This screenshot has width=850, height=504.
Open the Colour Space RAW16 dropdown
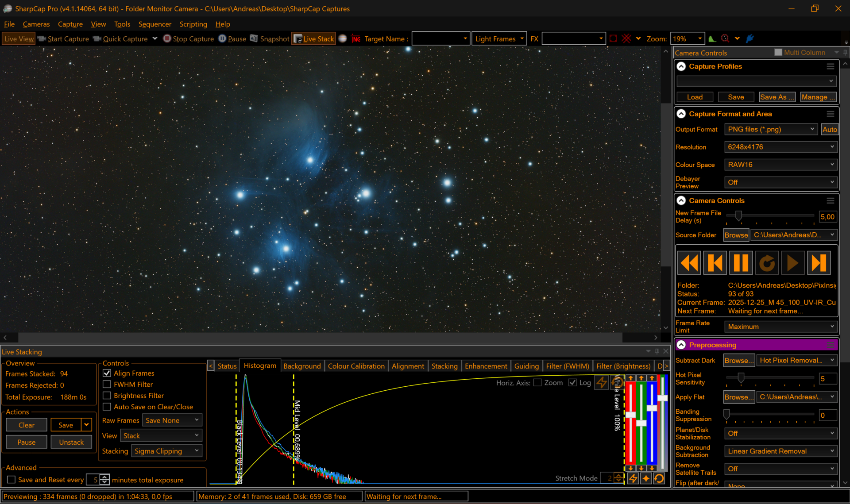point(781,165)
